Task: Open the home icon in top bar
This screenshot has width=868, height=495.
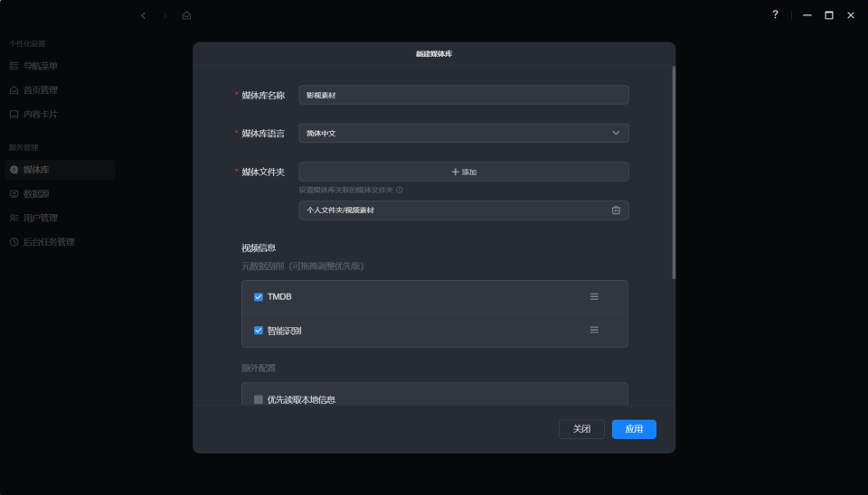Action: (186, 15)
